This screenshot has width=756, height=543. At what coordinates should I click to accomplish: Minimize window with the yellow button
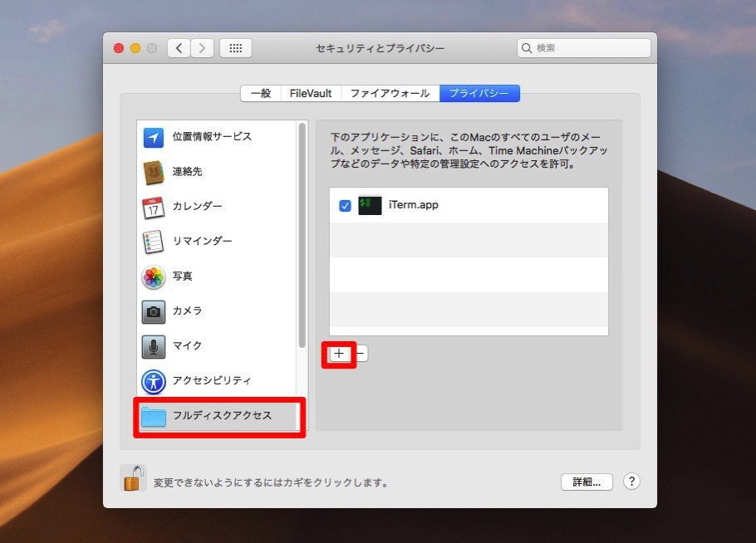[x=135, y=48]
